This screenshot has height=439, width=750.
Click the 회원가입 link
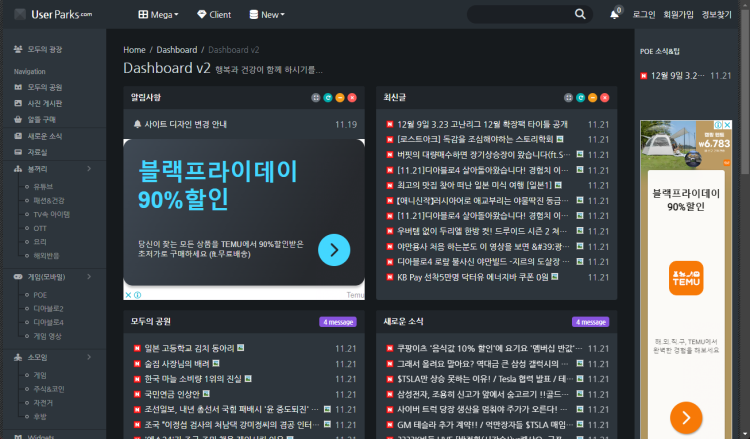[x=678, y=15]
